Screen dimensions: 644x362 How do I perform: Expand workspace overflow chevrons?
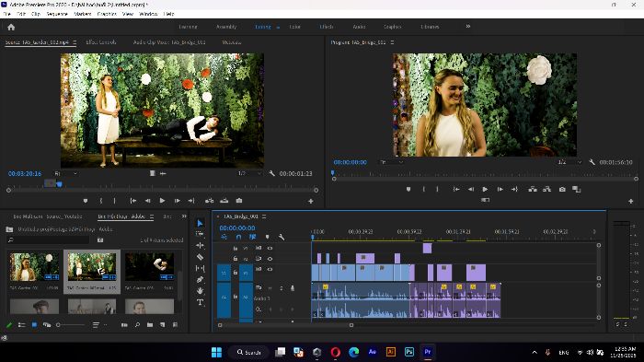click(x=467, y=27)
